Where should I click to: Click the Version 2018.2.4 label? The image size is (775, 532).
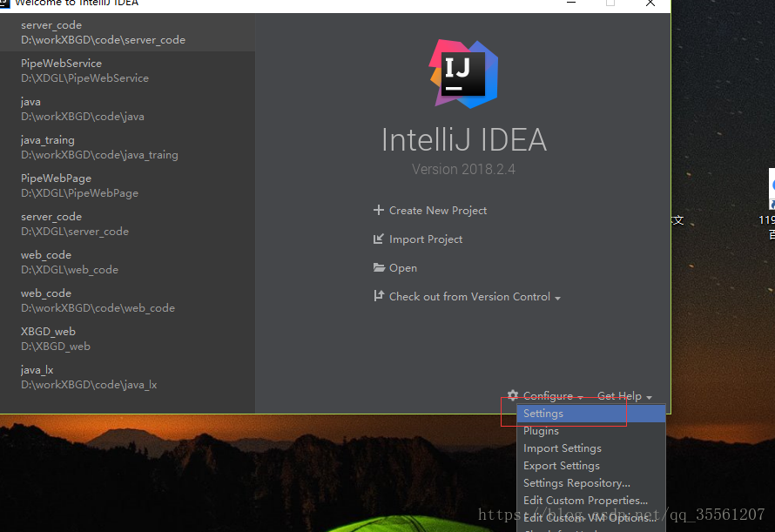tap(463, 169)
